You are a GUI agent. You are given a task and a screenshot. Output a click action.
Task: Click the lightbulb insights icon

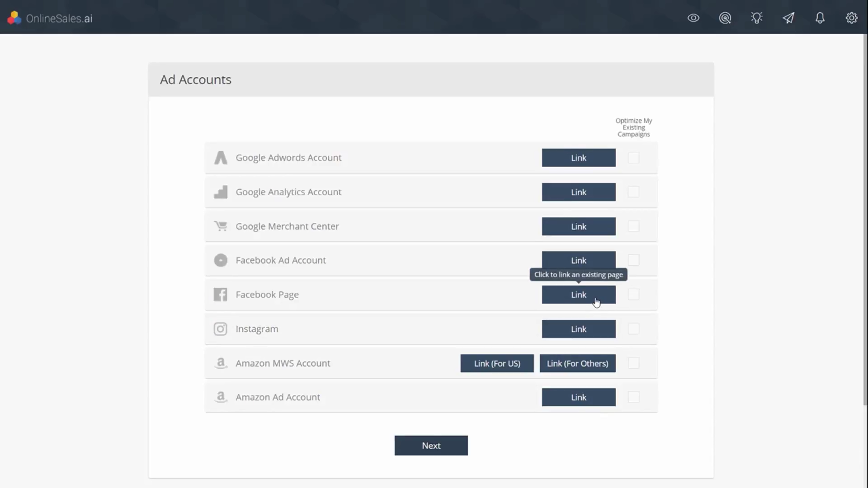[757, 18]
